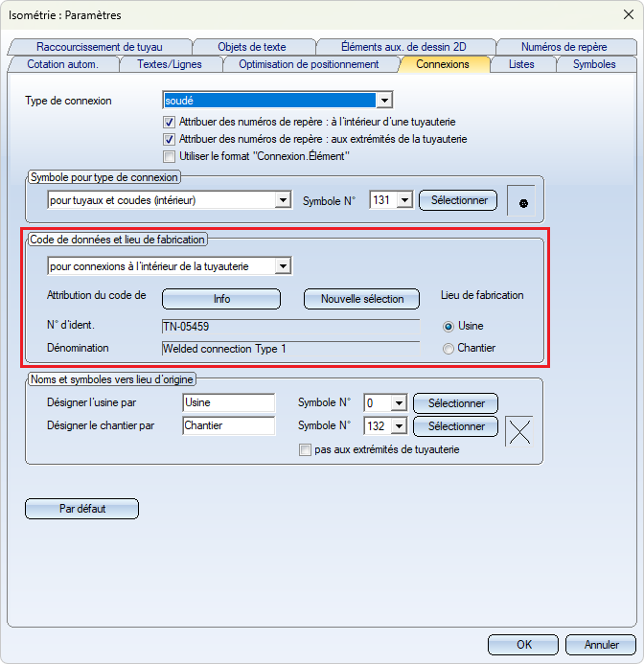Click Sélectionner for the chantier symbol
Image resolution: width=644 pixels, height=664 pixels.
(x=456, y=426)
